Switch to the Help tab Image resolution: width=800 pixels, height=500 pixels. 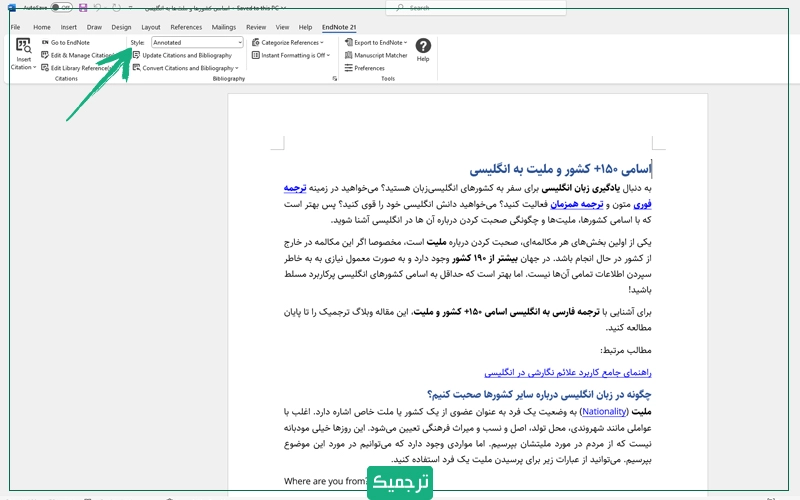[x=305, y=27]
